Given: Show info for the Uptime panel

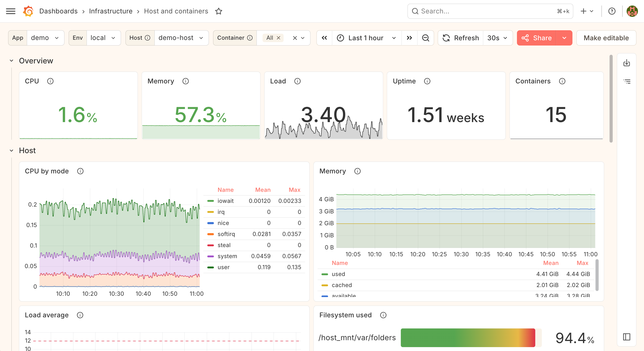Looking at the screenshot, I should [427, 81].
